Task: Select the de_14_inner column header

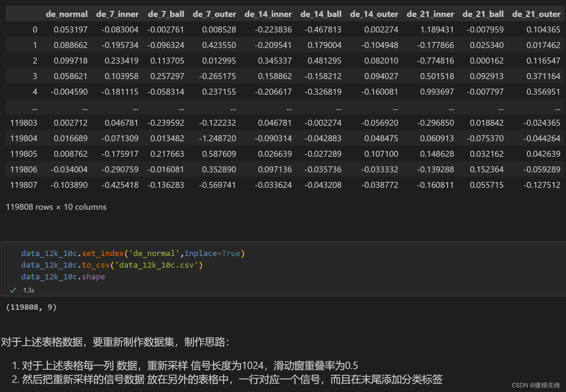Action: 268,14
